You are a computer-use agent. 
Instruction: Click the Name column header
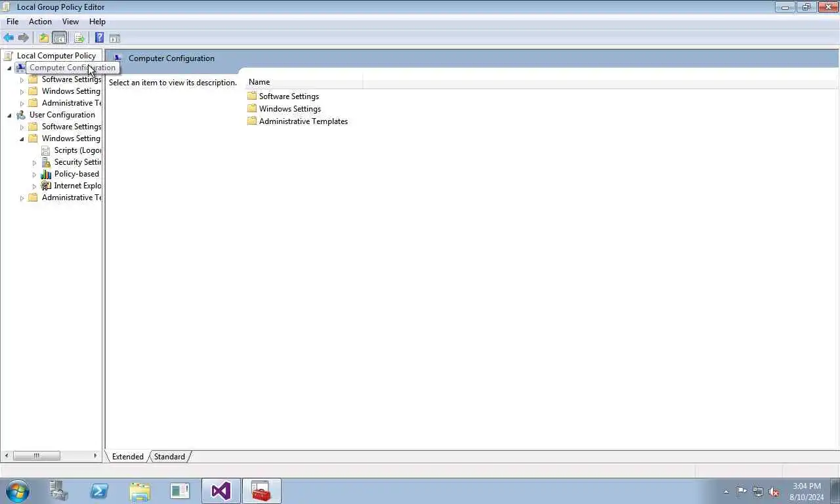[304, 82]
